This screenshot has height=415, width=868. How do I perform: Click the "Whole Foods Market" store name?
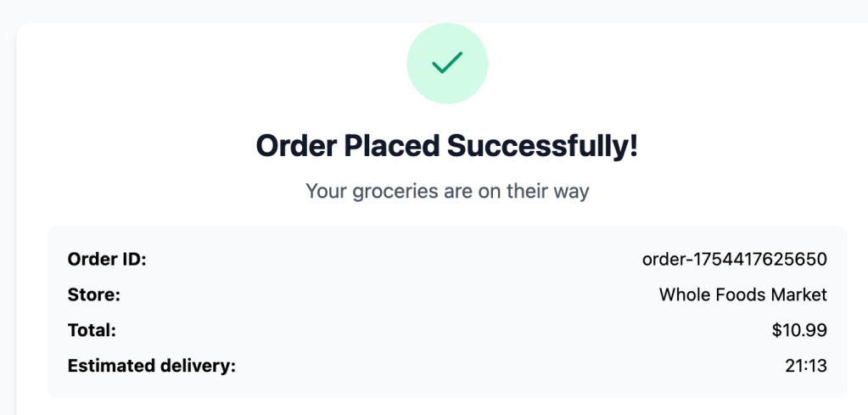pyautogui.click(x=742, y=294)
